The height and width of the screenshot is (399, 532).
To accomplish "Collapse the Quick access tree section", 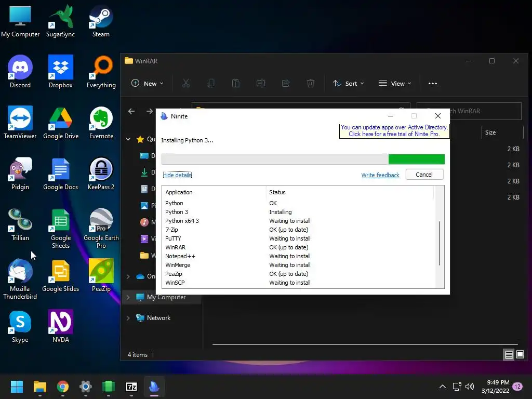I will 128,139.
